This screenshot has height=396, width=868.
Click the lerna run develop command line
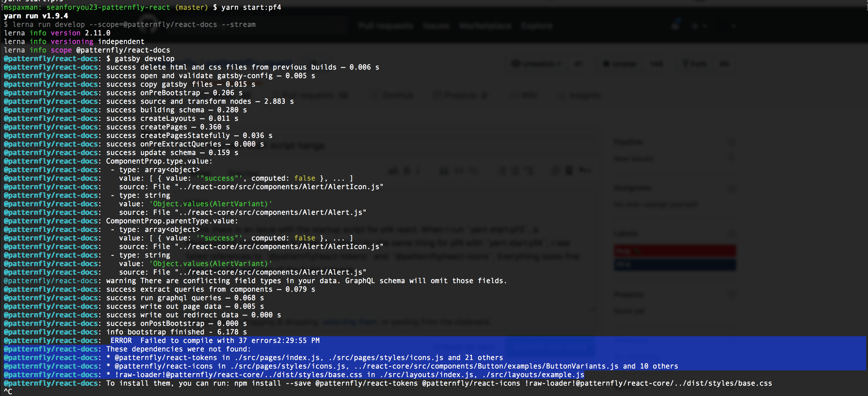coord(130,25)
